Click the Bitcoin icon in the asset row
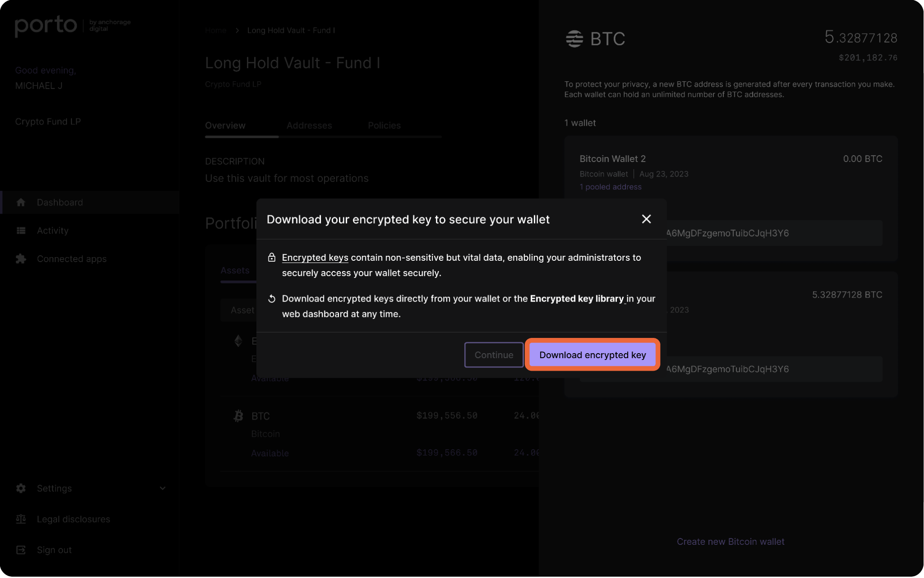This screenshot has width=924, height=578. (x=238, y=416)
